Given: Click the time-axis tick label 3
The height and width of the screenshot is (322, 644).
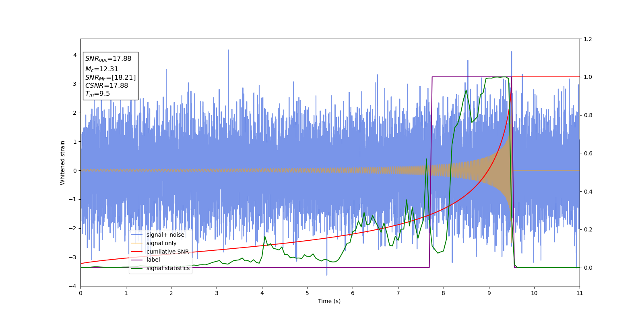Looking at the screenshot, I should (217, 293).
